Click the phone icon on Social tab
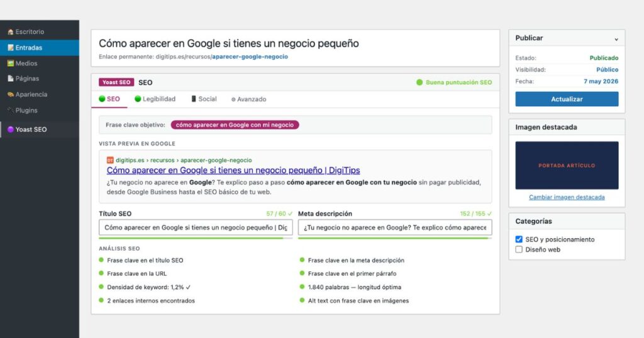The height and width of the screenshot is (338, 644). pyautogui.click(x=194, y=99)
